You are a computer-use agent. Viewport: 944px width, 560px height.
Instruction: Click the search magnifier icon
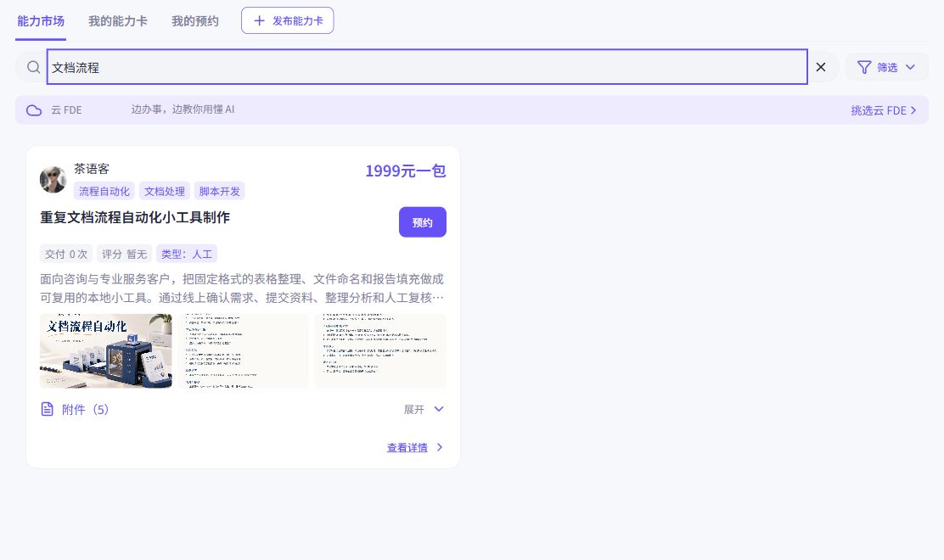pos(34,67)
